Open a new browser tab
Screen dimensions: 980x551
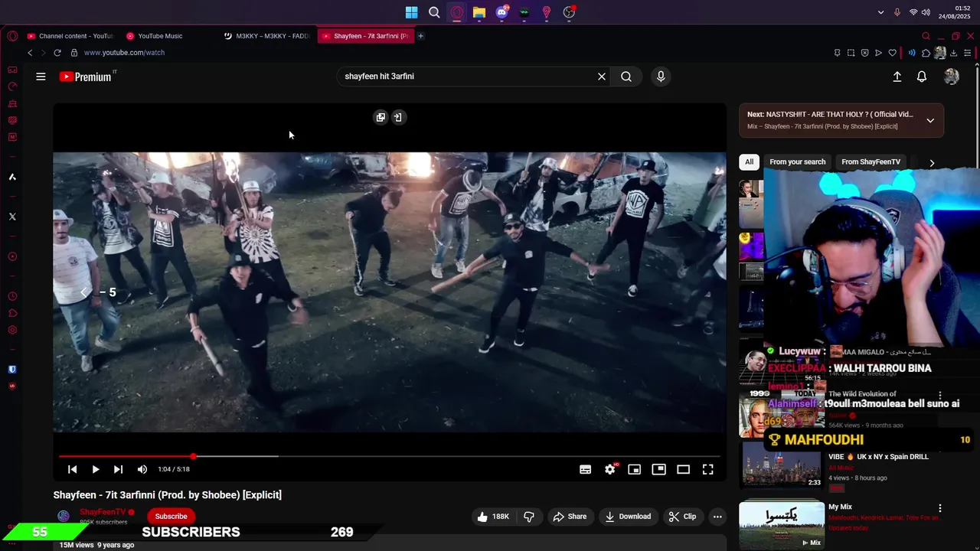[420, 36]
